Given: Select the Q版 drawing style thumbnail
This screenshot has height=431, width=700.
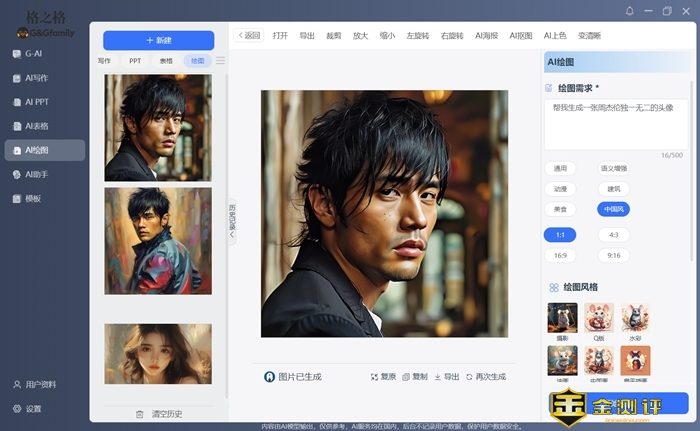Looking at the screenshot, I should tap(598, 318).
